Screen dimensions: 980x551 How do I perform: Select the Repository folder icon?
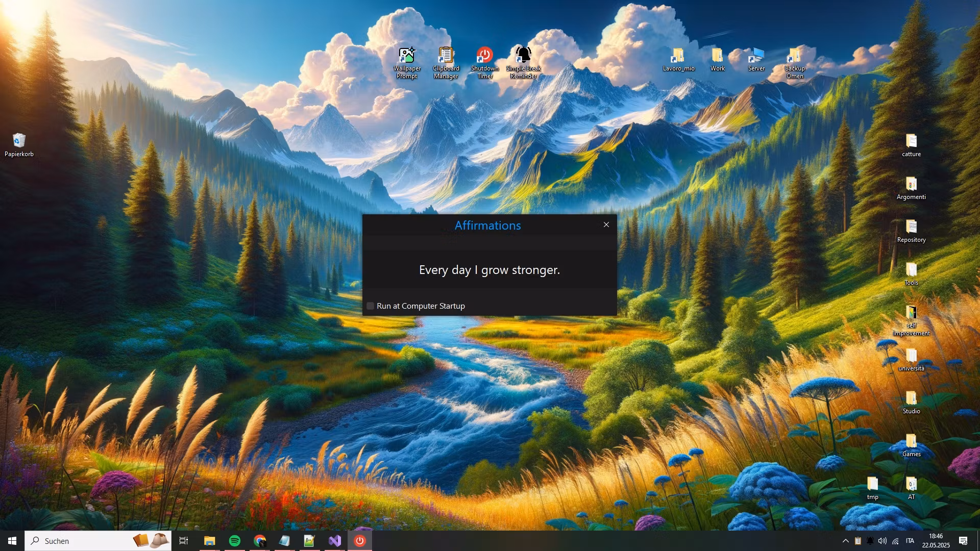tap(911, 231)
